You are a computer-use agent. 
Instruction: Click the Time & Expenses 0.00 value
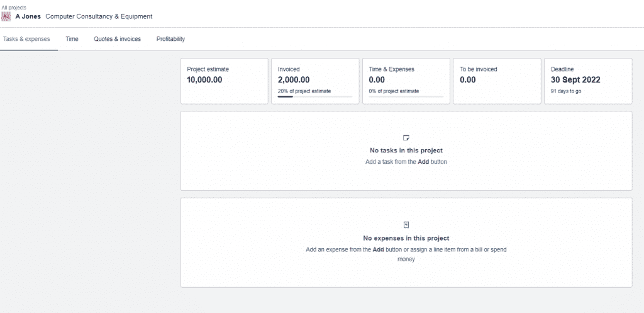point(377,80)
